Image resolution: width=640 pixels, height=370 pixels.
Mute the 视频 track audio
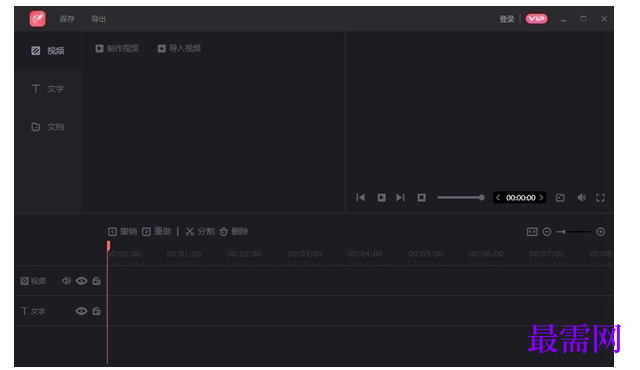(x=66, y=281)
